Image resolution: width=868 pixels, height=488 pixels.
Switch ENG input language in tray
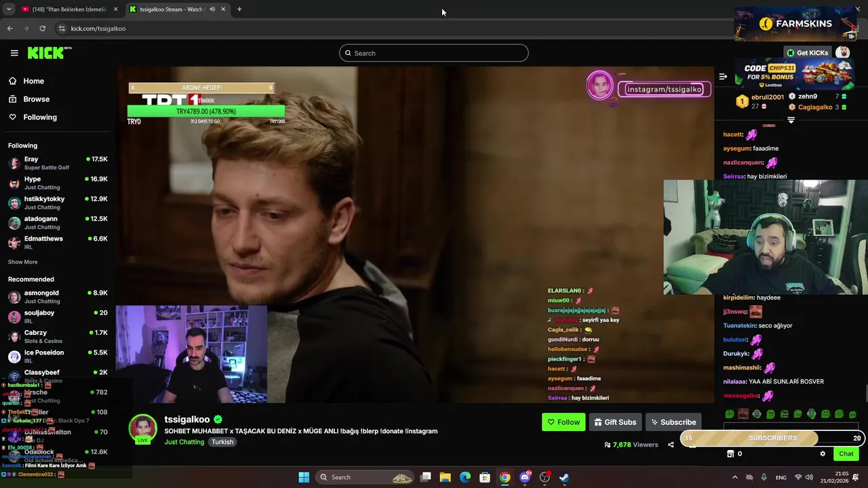(781, 477)
